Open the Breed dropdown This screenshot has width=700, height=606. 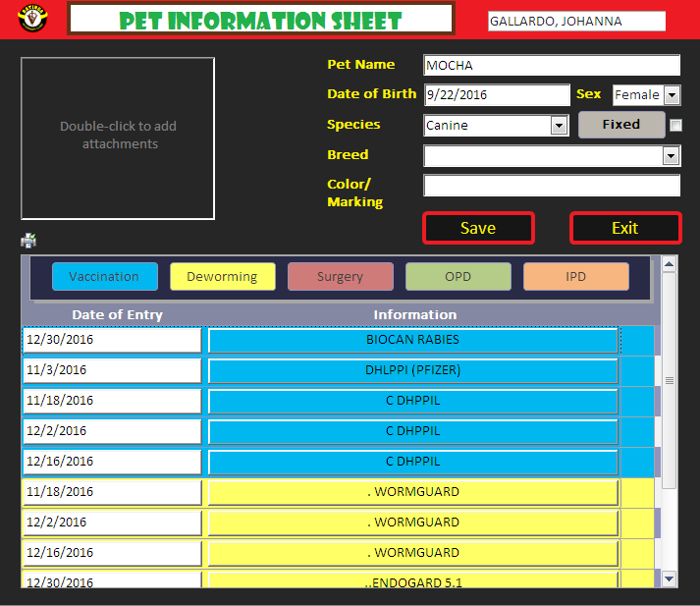point(672,156)
